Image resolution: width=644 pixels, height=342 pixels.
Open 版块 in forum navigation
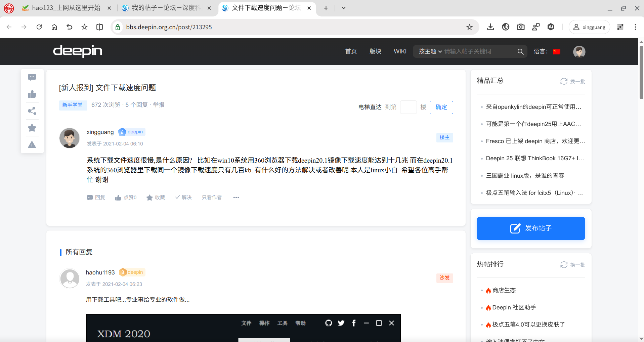click(x=375, y=51)
